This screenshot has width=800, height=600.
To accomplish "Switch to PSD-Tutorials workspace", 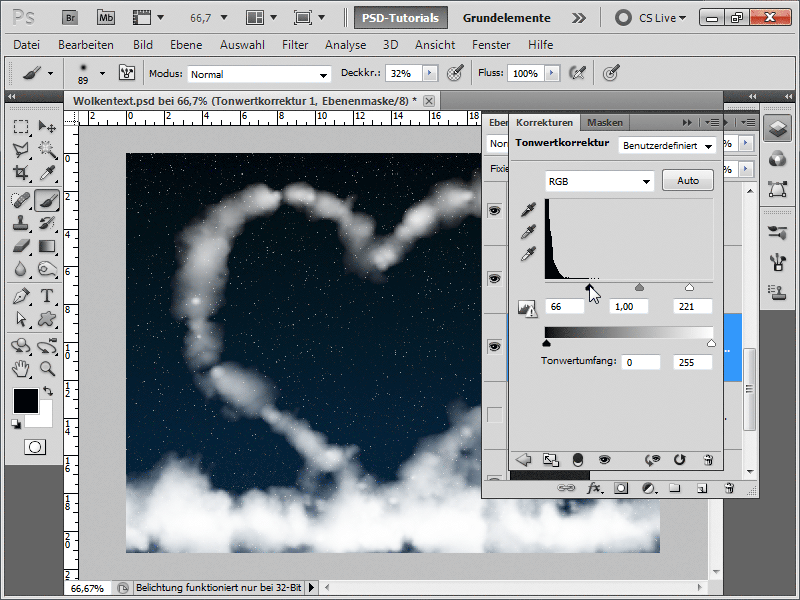I will click(x=401, y=18).
